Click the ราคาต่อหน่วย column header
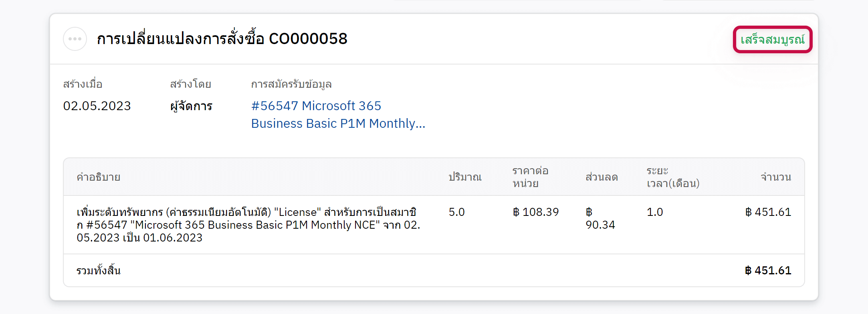The height and width of the screenshot is (314, 868). pyautogui.click(x=530, y=177)
